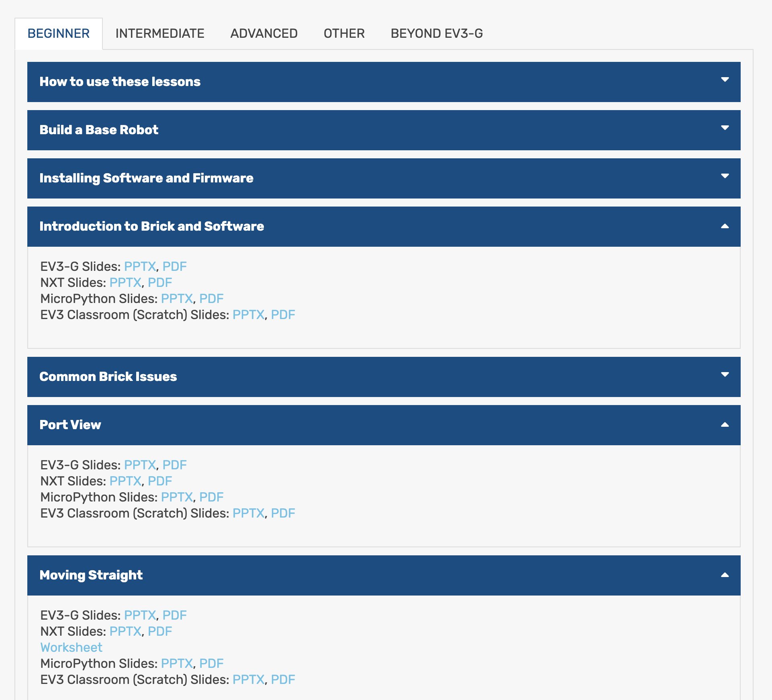Viewport: 772px width, 700px height.
Task: Download EV3 Classroom PPTX in Port View
Action: (248, 513)
